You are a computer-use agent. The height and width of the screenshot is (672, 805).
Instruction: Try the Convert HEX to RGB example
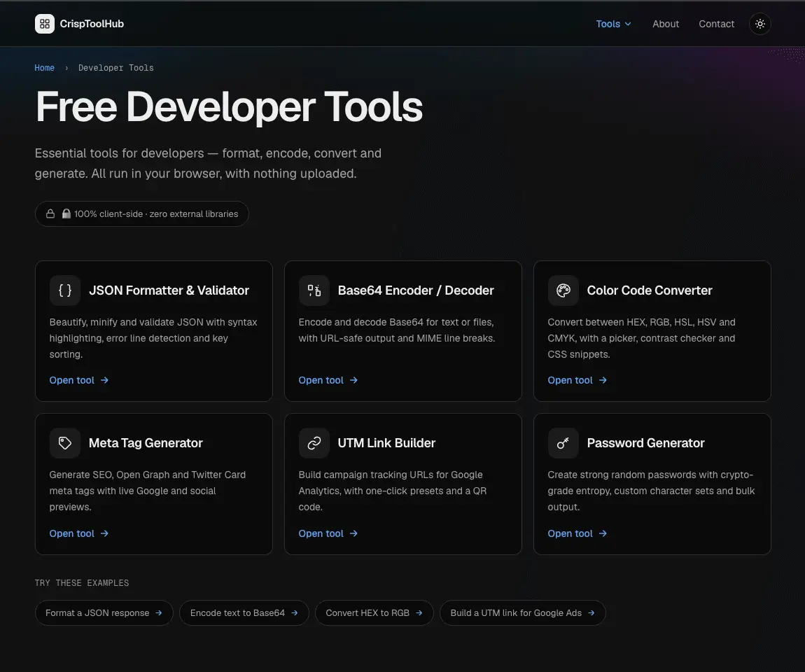coord(374,613)
